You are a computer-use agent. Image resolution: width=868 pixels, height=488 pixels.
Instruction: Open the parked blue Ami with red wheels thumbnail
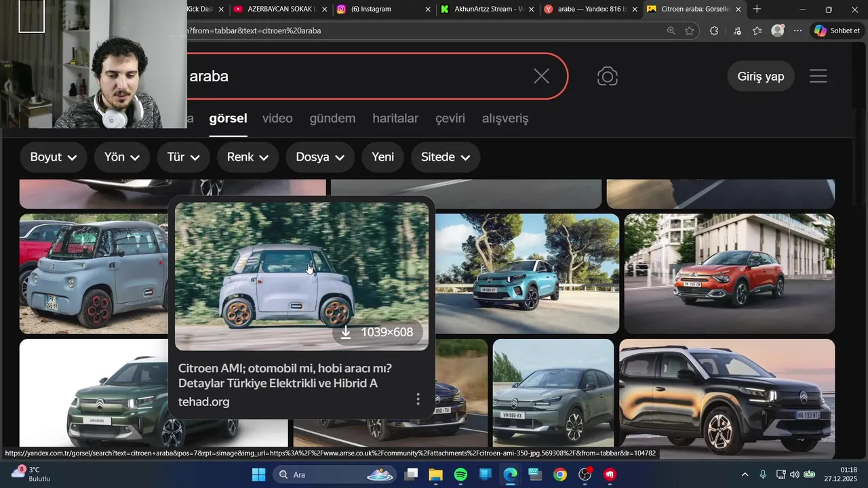(x=94, y=274)
